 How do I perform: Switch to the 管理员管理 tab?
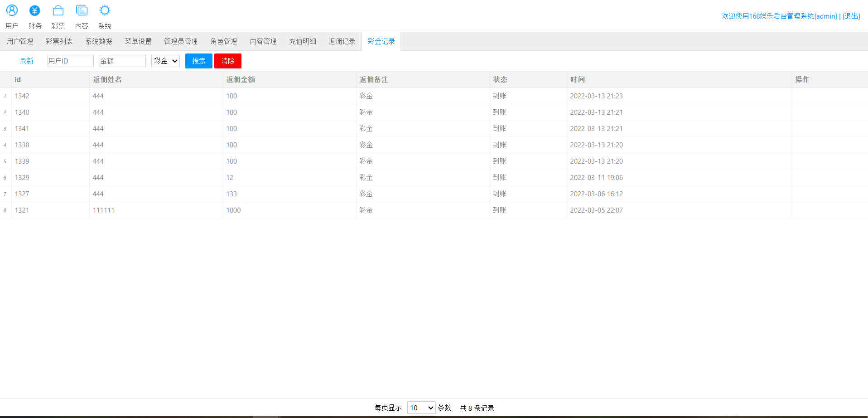point(181,41)
